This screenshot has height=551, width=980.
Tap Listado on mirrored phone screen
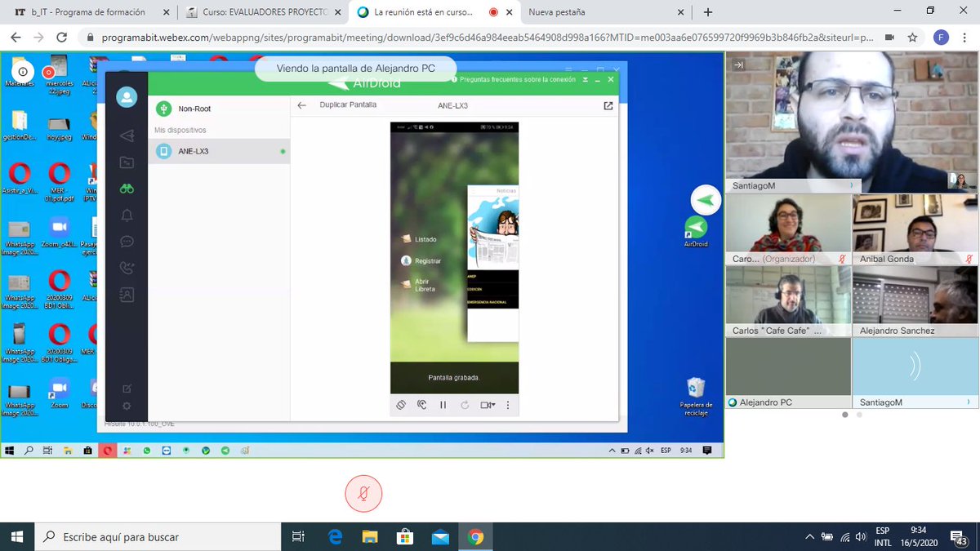click(420, 239)
